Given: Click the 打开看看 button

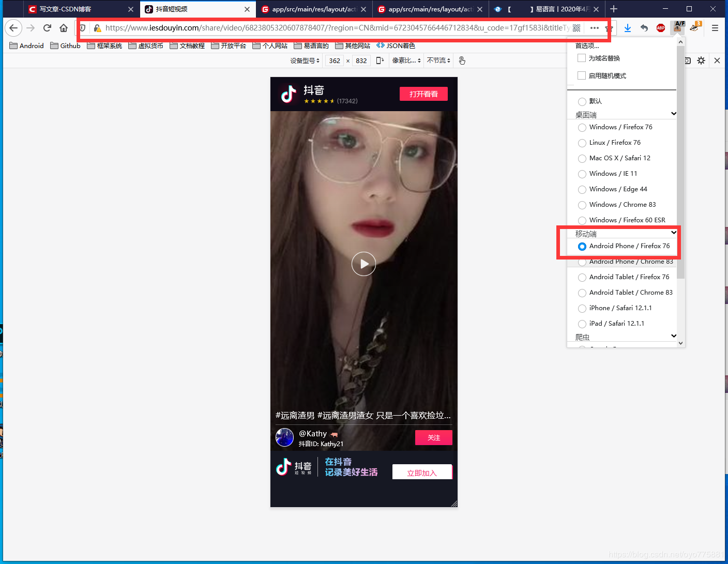Looking at the screenshot, I should coord(423,94).
